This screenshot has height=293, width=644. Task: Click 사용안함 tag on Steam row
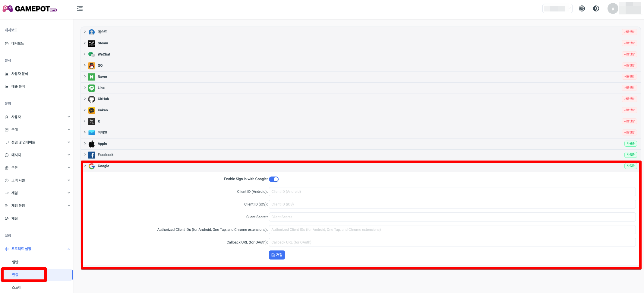coord(629,43)
